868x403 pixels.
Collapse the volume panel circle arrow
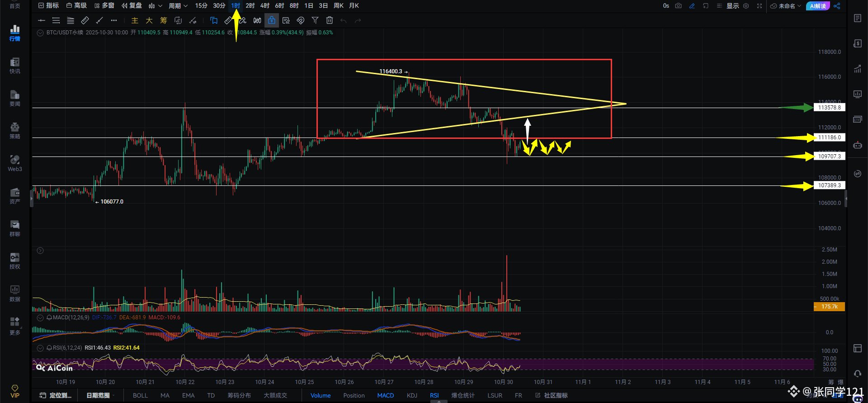point(40,251)
